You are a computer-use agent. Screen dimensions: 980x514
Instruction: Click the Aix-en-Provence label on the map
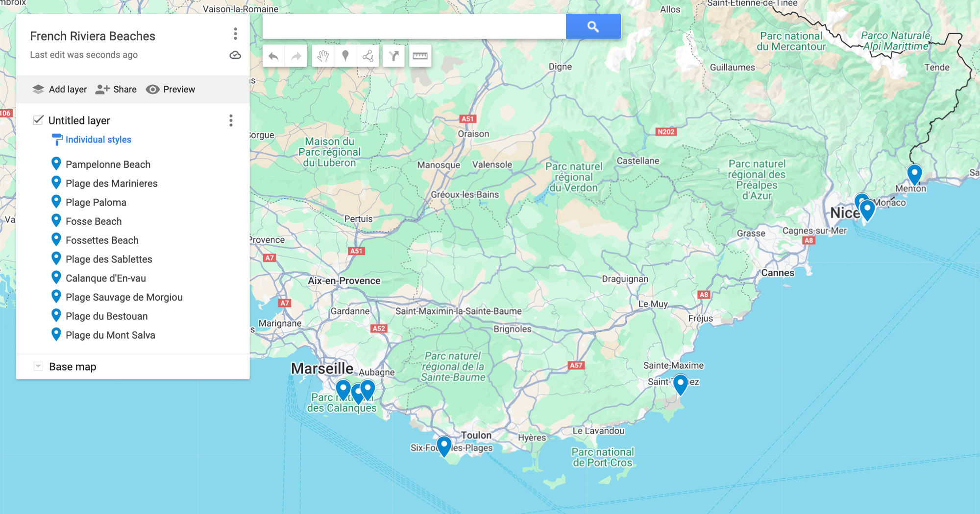click(x=344, y=281)
